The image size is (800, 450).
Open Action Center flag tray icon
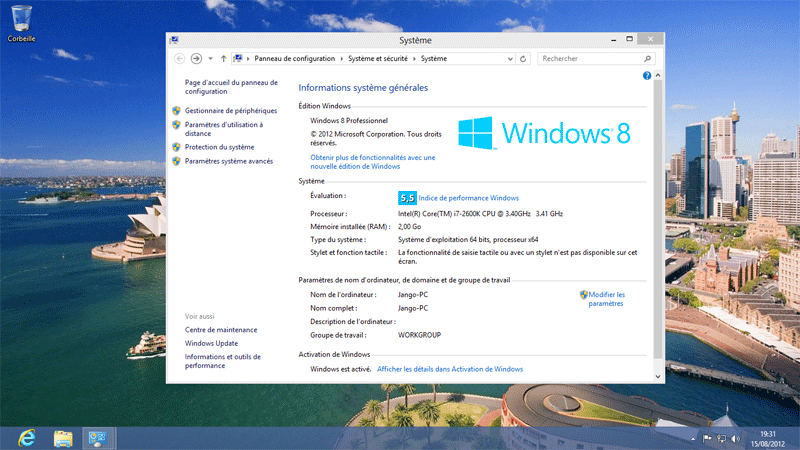[707, 438]
